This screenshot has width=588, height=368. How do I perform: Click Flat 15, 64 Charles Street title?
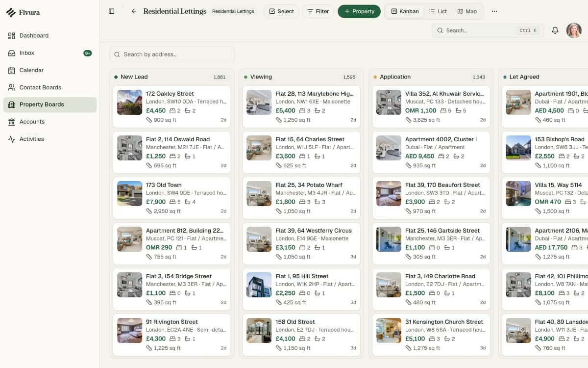(310, 139)
